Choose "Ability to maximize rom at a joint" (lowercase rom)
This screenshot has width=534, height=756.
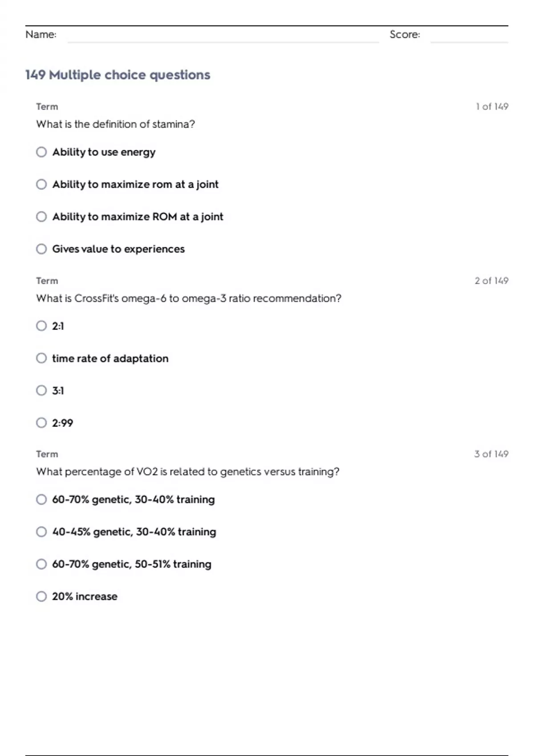point(41,185)
